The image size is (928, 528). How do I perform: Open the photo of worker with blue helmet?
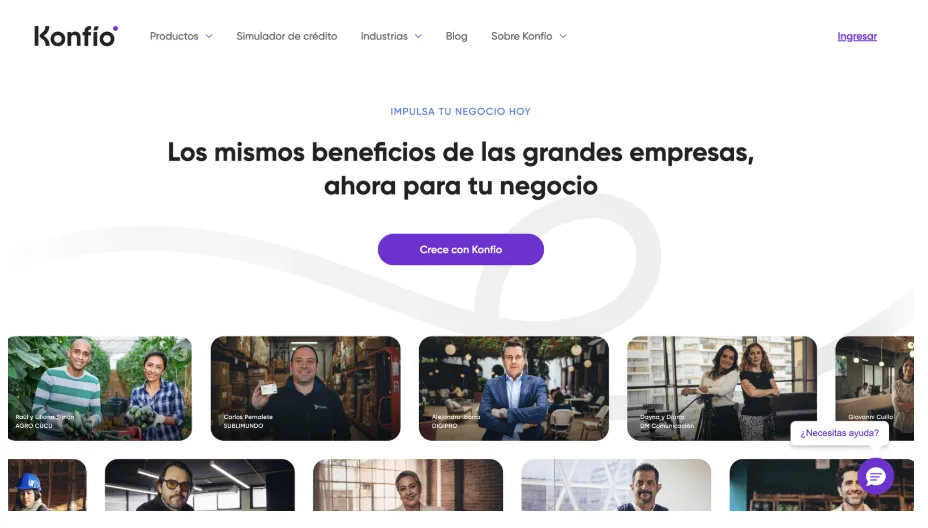[x=47, y=485]
